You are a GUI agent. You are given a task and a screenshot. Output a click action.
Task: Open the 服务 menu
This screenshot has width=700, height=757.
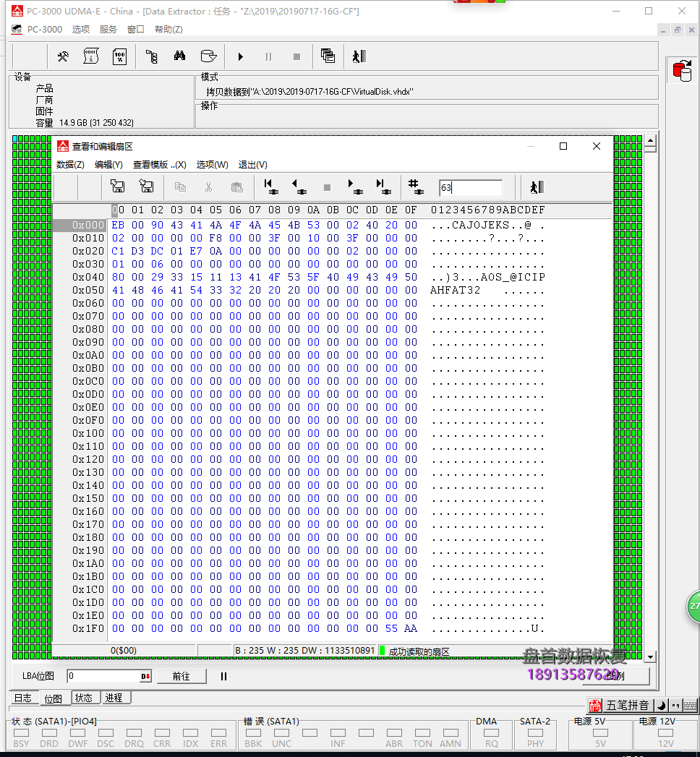[108, 30]
